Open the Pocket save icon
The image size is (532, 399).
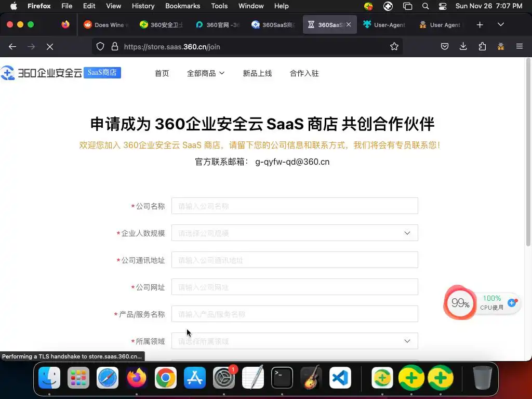445,46
